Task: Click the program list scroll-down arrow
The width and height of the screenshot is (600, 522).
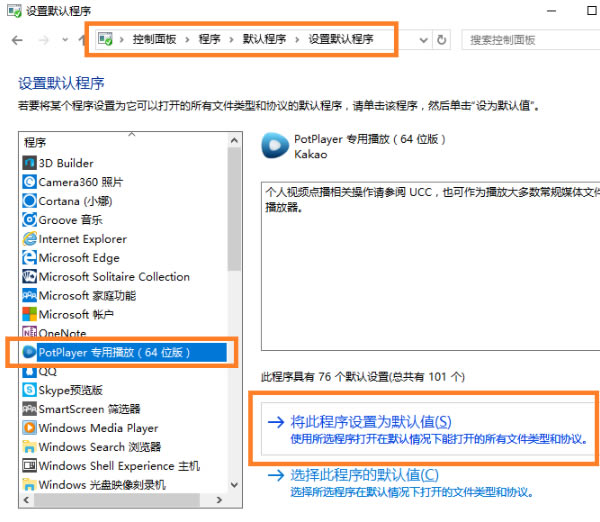Action: click(234, 484)
